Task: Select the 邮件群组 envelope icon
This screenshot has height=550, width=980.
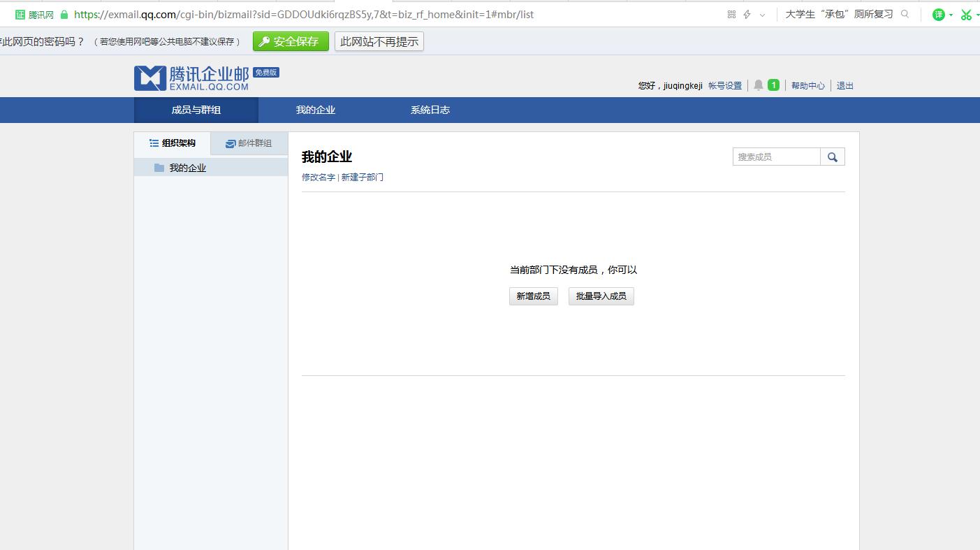Action: [x=230, y=143]
